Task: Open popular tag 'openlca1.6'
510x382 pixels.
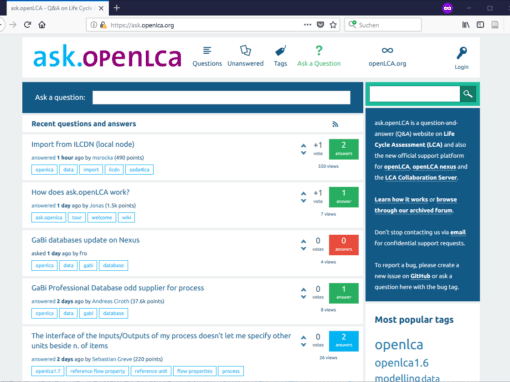Action: click(x=401, y=363)
